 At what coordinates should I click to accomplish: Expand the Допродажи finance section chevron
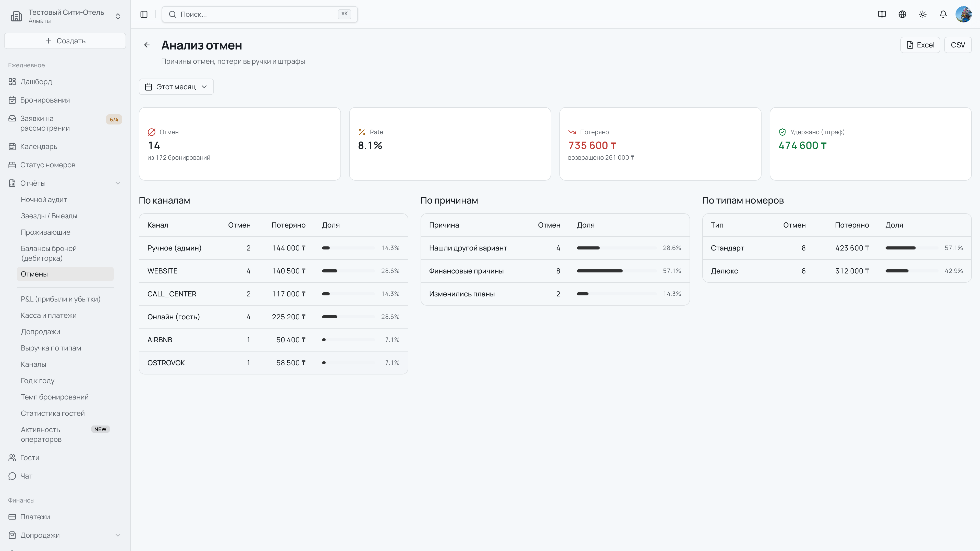tap(118, 535)
